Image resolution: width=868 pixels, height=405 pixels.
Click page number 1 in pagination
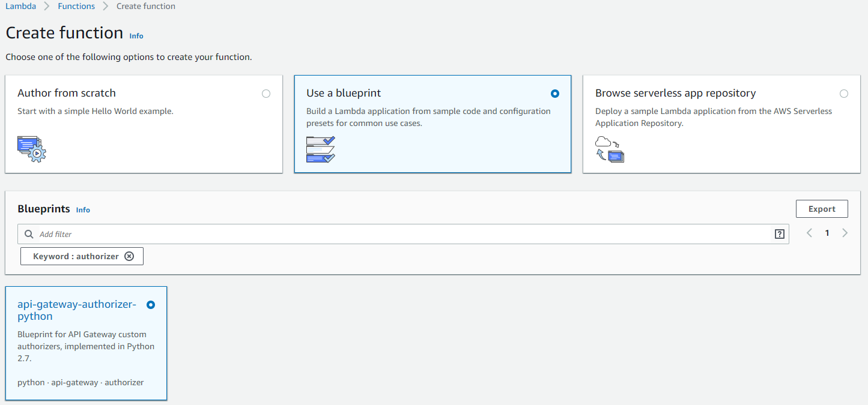827,233
